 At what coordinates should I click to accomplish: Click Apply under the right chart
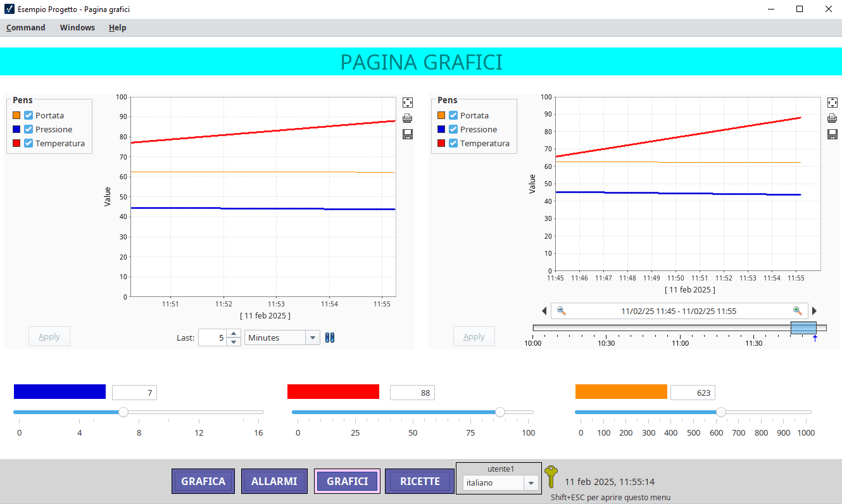(474, 336)
